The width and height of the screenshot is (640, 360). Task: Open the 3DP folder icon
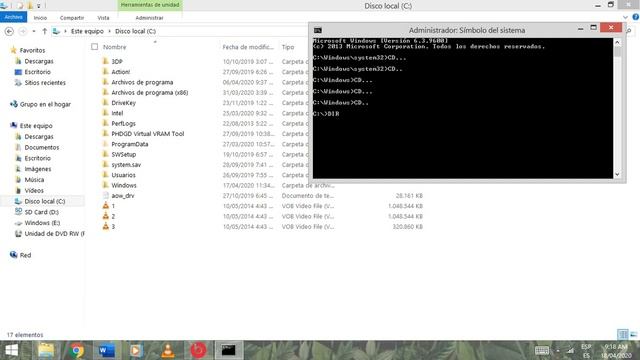pos(105,61)
